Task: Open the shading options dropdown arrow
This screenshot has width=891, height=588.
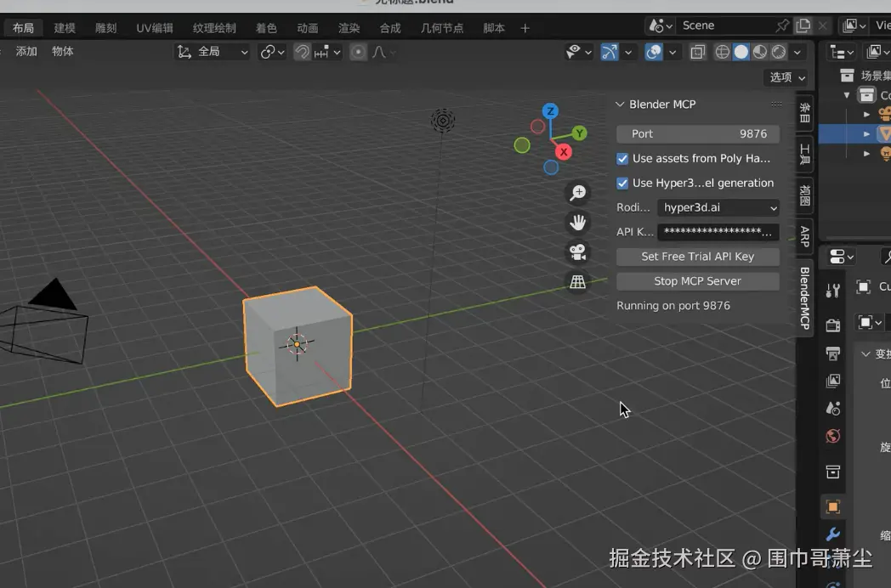Action: tap(797, 53)
